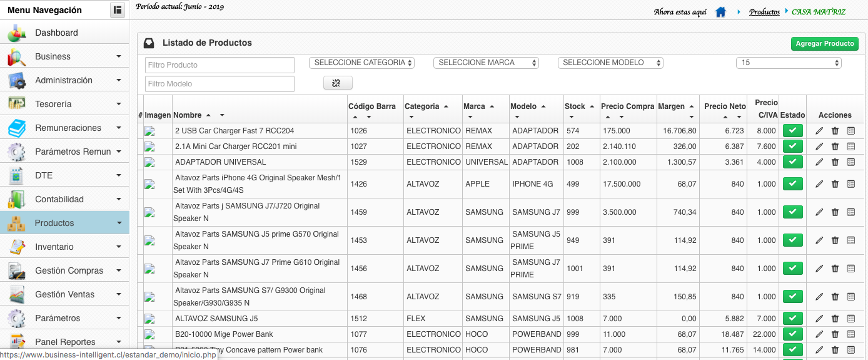Screen dimensions: 868x360
Task: Expand the Inventario menu item
Action: (64, 247)
